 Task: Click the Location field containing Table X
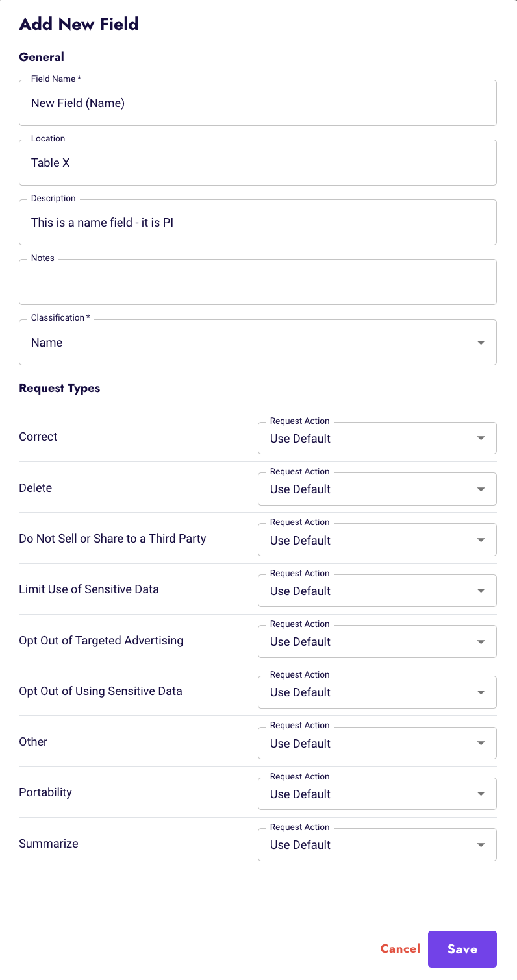[258, 162]
